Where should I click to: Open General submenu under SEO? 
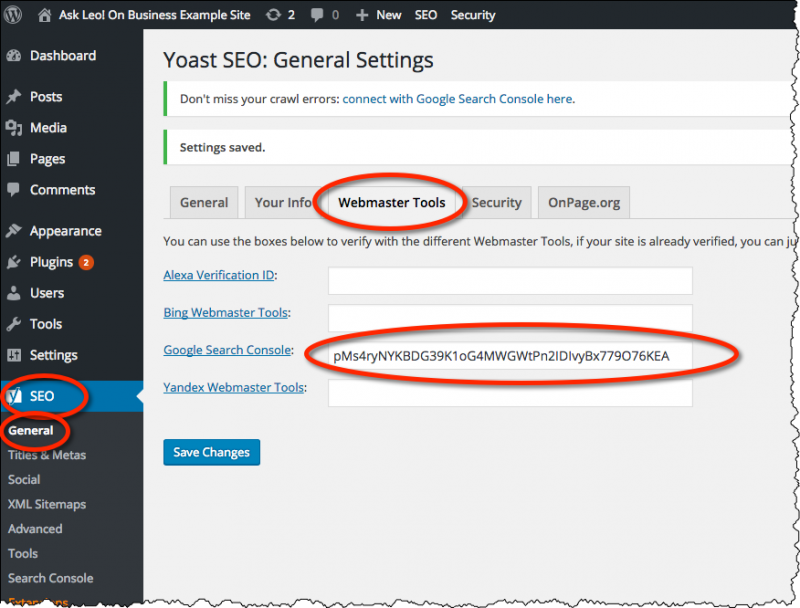click(31, 430)
